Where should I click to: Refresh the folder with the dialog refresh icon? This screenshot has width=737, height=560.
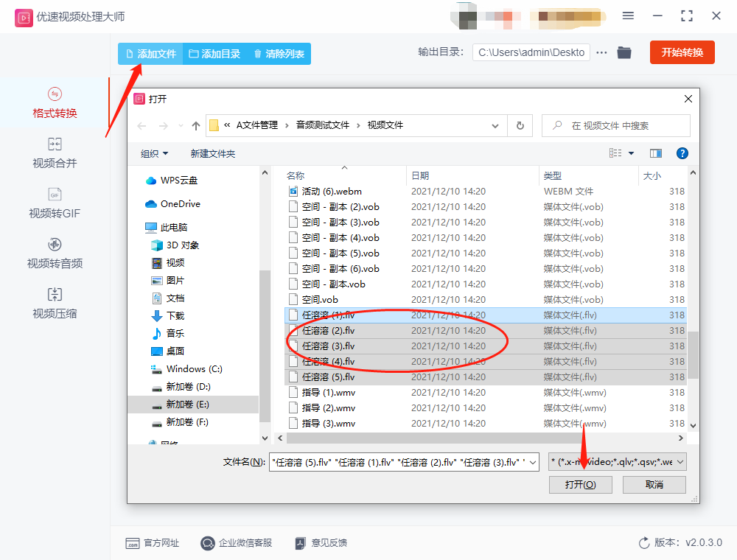coord(520,125)
